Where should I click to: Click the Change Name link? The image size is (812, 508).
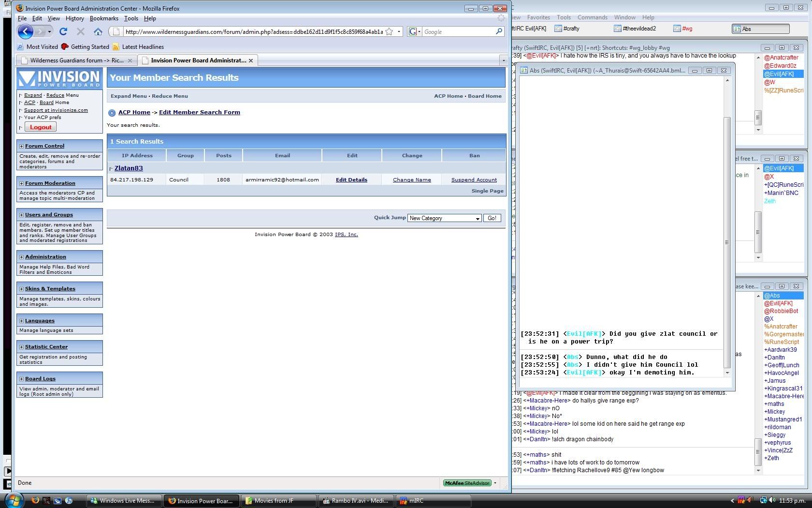click(x=412, y=180)
